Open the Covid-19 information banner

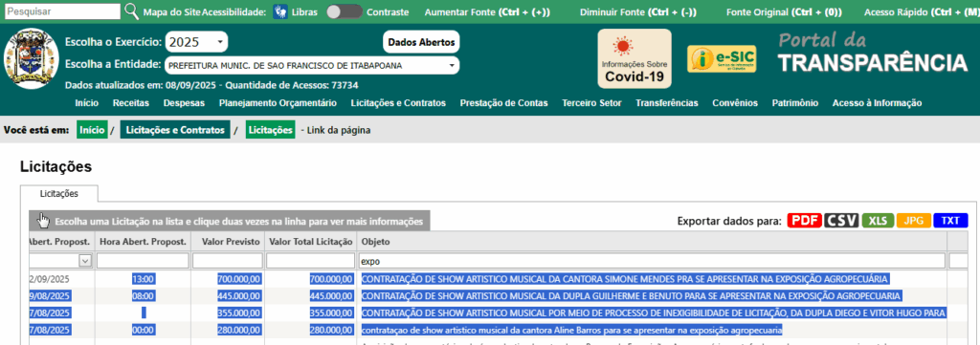(635, 58)
